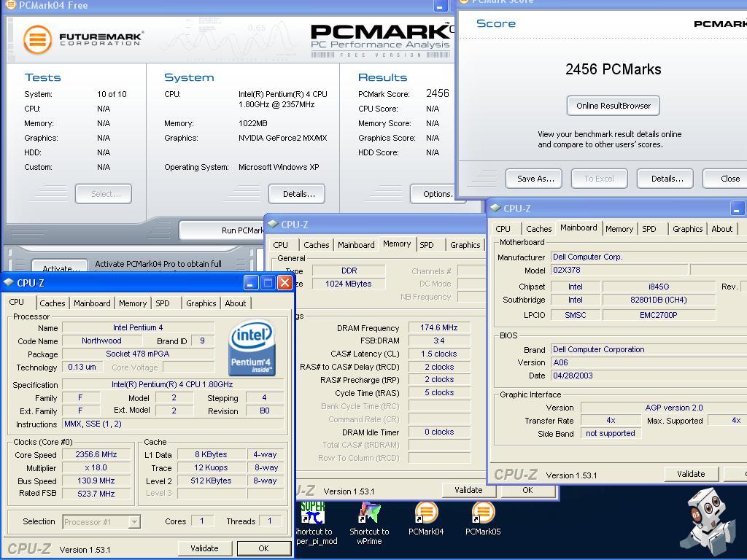Click the PCMark04 Free title bar icon
747x560 pixels.
pos(10,5)
